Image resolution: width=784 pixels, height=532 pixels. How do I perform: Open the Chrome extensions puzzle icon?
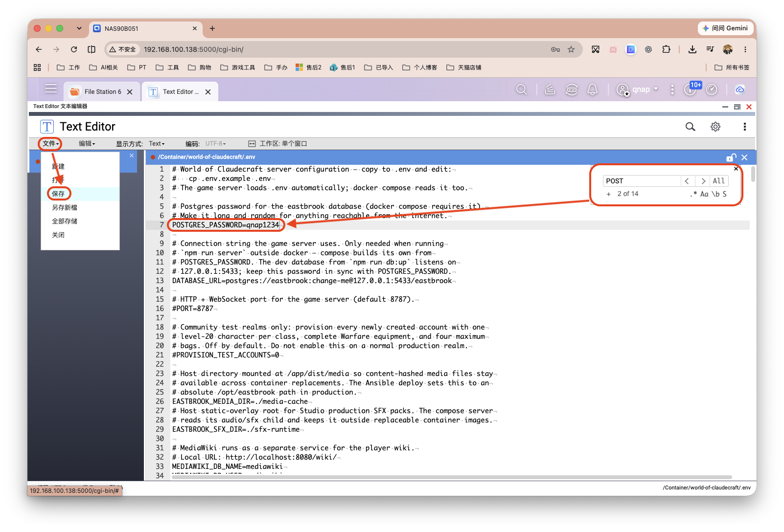(x=666, y=49)
